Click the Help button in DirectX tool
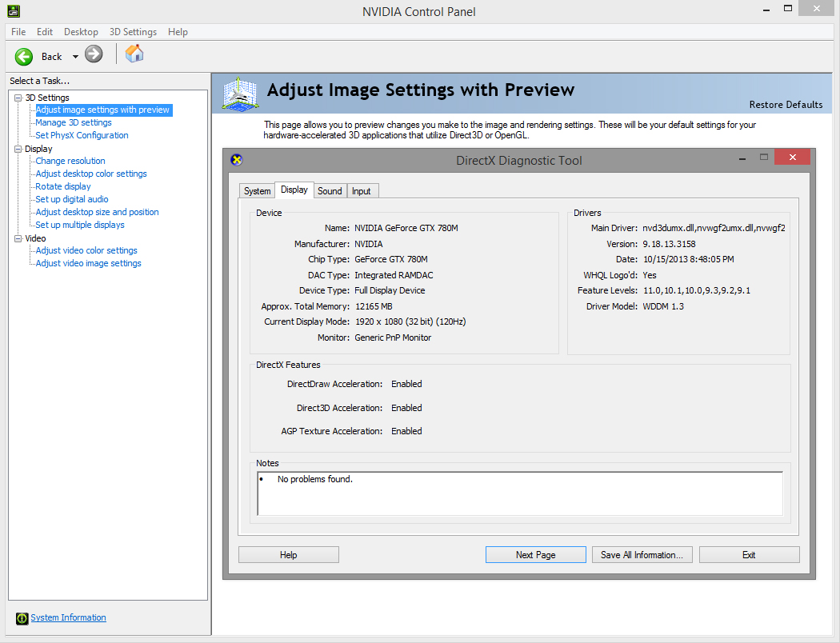This screenshot has height=643, width=840. tap(288, 555)
